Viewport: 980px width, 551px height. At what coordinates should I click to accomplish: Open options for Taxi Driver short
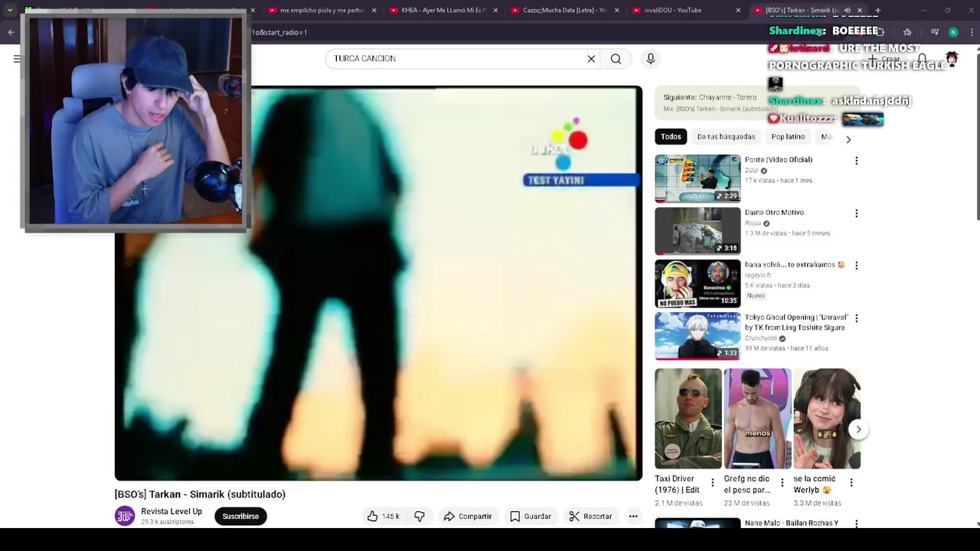(712, 482)
